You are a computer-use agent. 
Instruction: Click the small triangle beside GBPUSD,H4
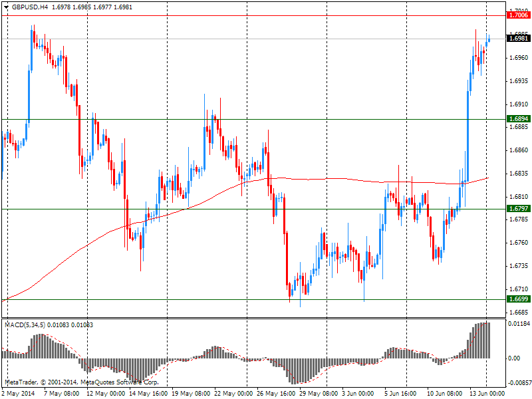[6, 7]
